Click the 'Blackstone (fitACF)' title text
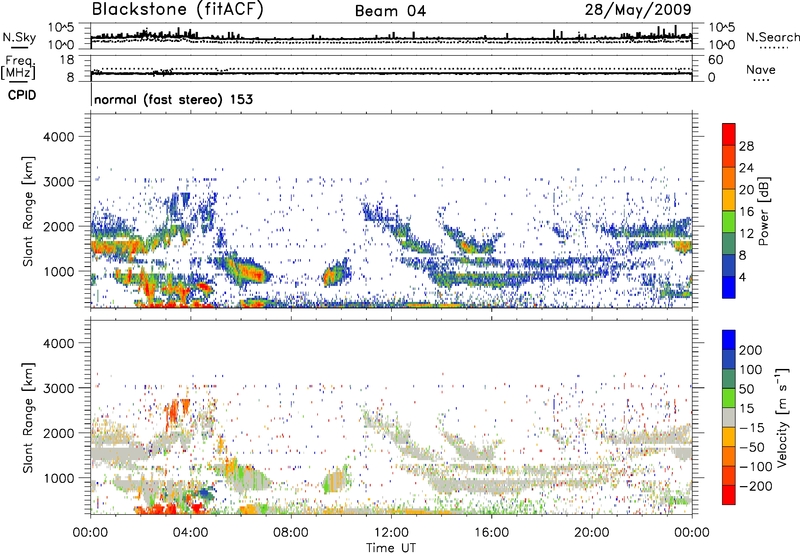 click(x=177, y=10)
